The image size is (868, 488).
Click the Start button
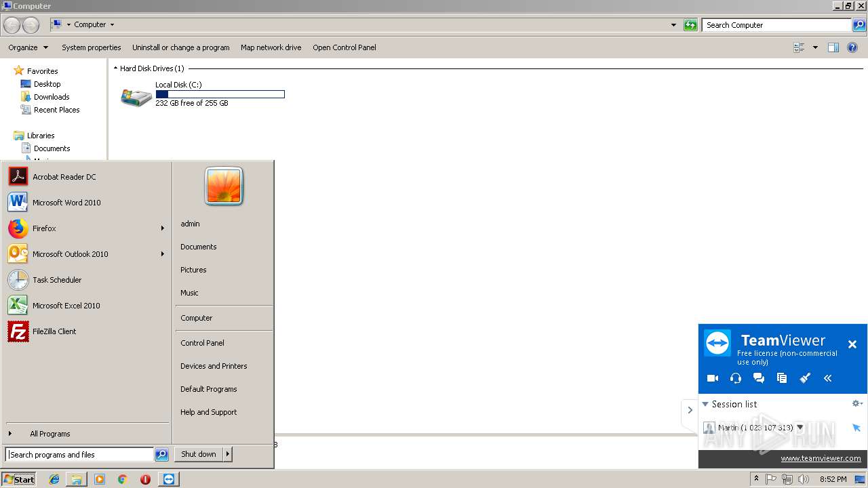tap(19, 479)
